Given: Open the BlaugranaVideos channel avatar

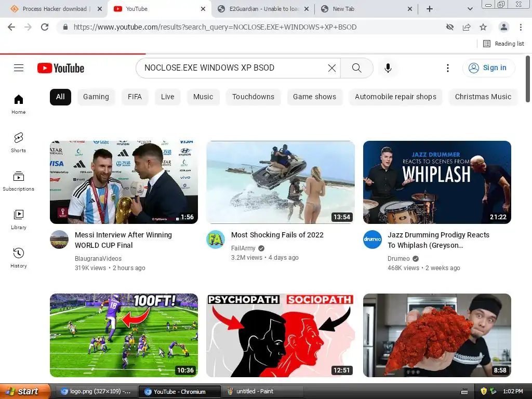Looking at the screenshot, I should (59, 240).
